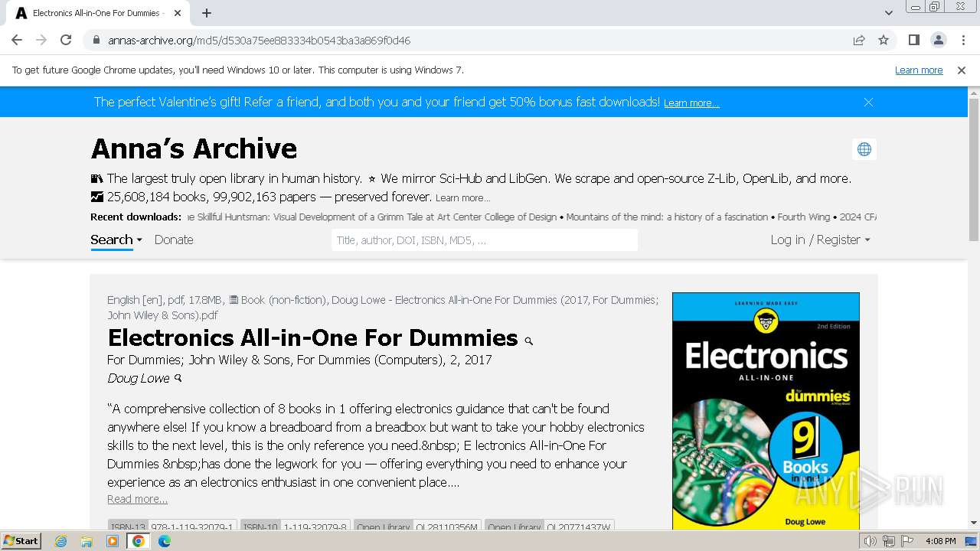
Task: Open Mountains of the mind recent download
Action: (667, 217)
